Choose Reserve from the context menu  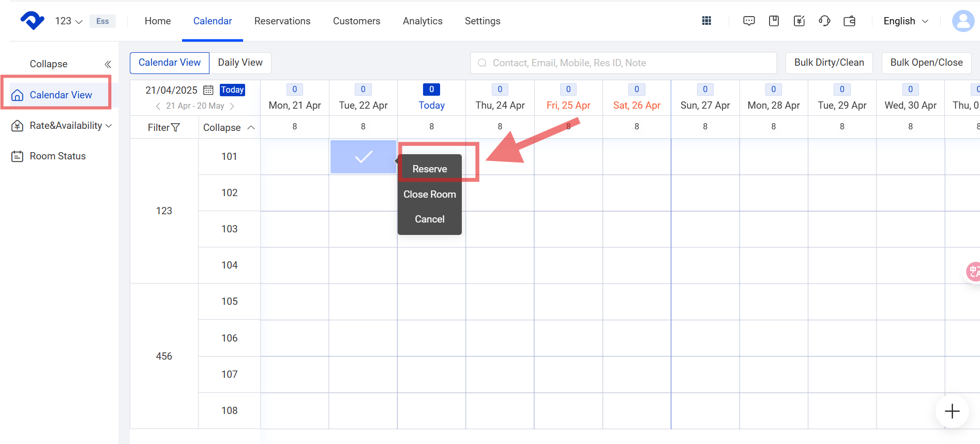tap(429, 169)
